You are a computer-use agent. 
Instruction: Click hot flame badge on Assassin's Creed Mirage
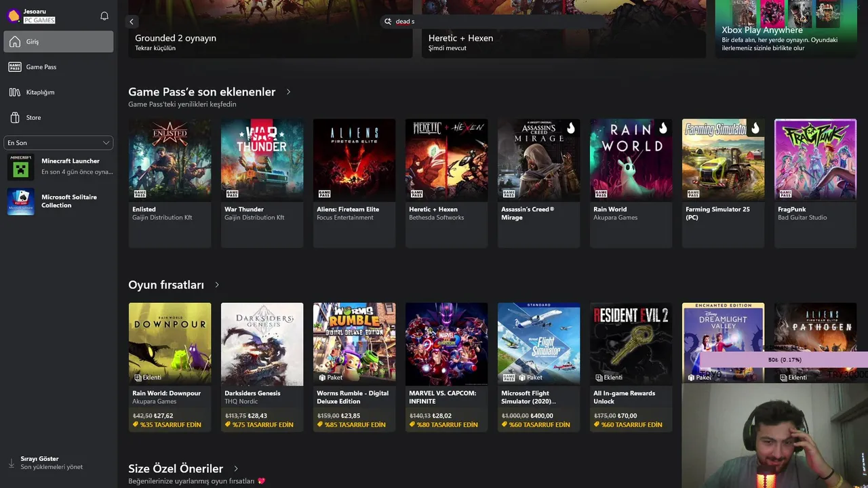571,128
